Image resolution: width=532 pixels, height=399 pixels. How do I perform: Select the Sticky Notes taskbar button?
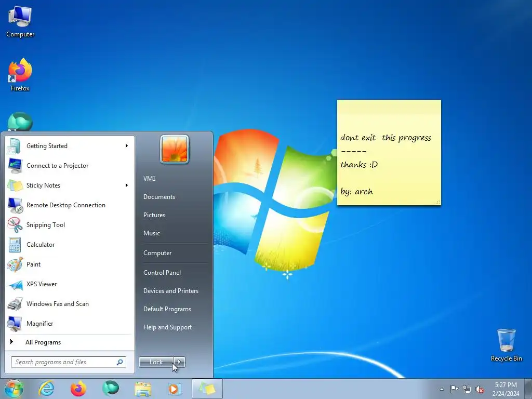click(x=207, y=389)
